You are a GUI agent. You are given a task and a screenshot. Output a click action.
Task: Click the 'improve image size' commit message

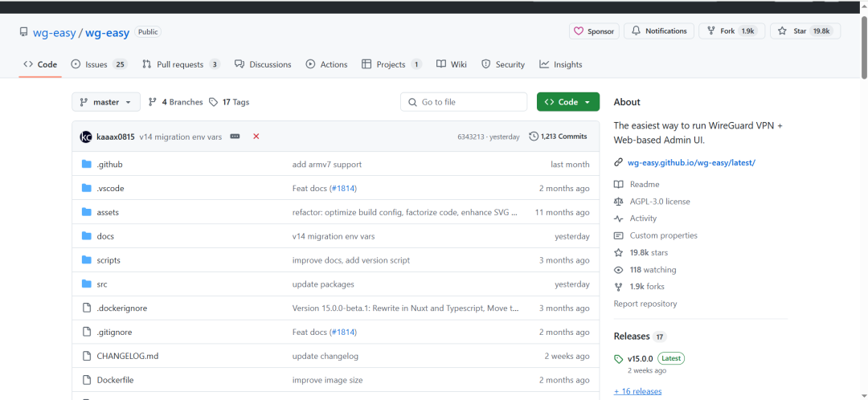coord(328,380)
